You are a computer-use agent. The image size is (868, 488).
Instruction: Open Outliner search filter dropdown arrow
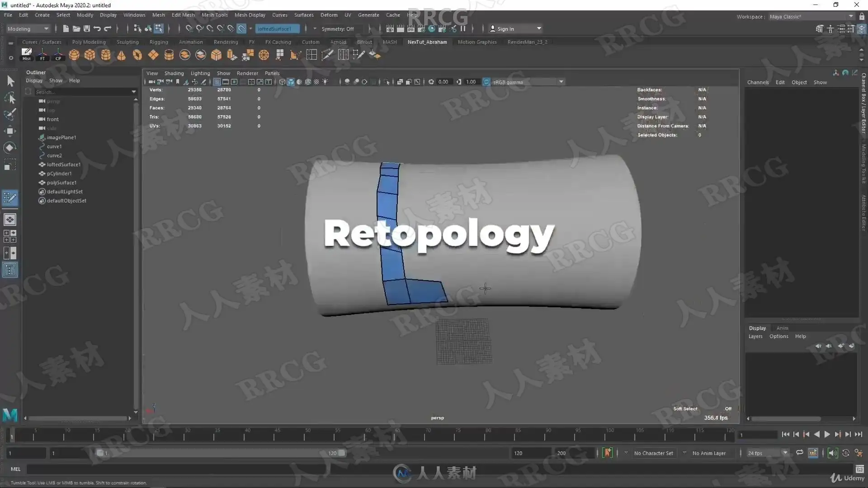(134, 92)
